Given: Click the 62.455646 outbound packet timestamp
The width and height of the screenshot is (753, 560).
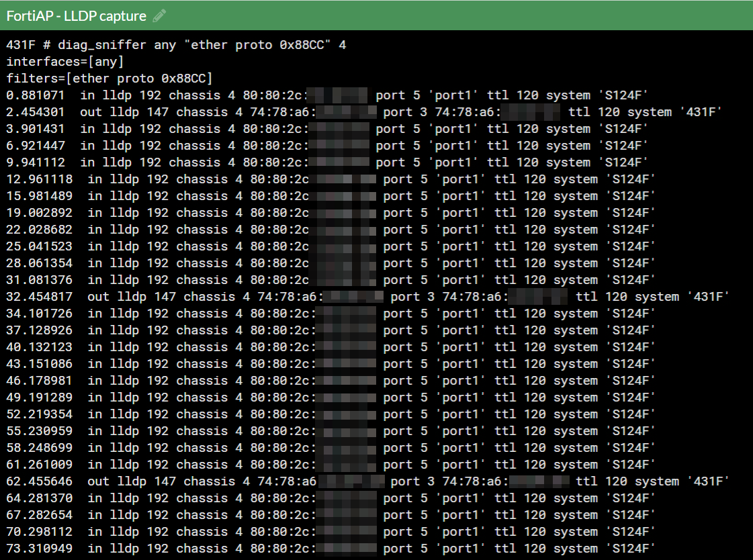Looking at the screenshot, I should pos(40,482).
